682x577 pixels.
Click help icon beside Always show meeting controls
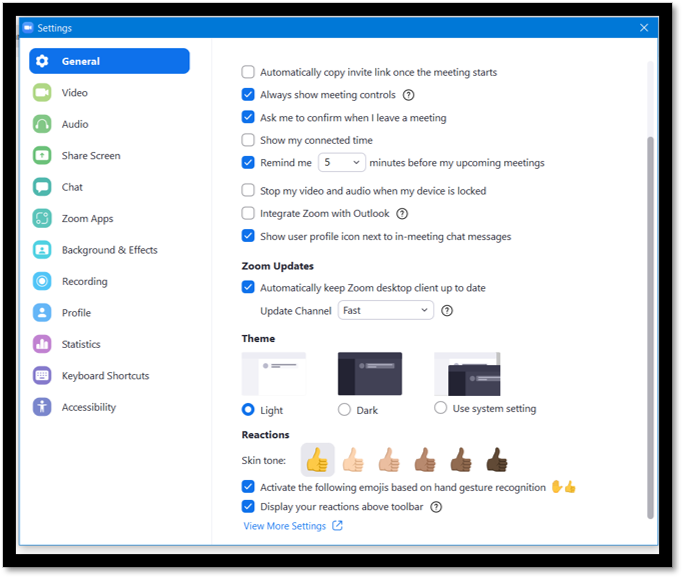[408, 95]
